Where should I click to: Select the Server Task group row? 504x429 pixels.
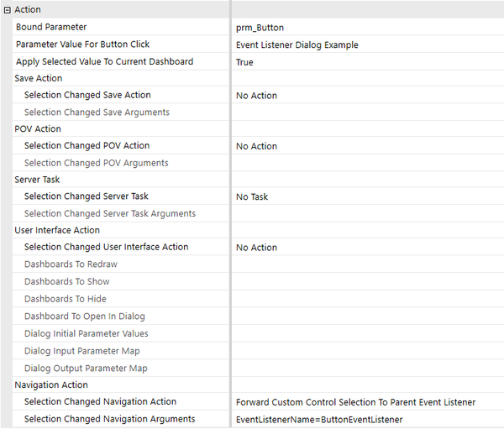tap(37, 180)
